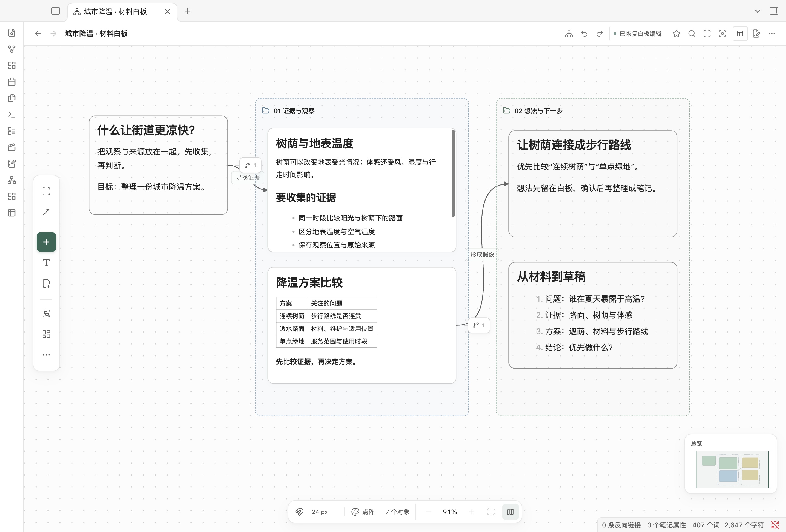Click the red sync-off status icon
Screen dimensions: 786x532
(775, 525)
